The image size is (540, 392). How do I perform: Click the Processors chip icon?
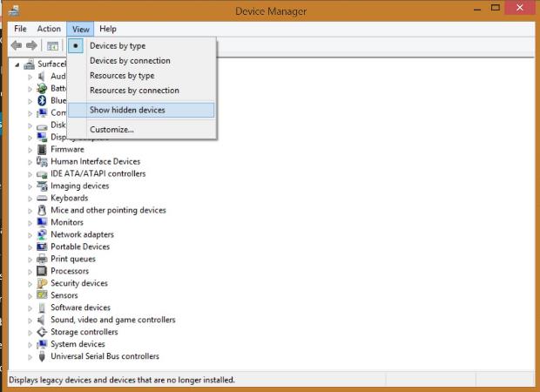pos(42,271)
